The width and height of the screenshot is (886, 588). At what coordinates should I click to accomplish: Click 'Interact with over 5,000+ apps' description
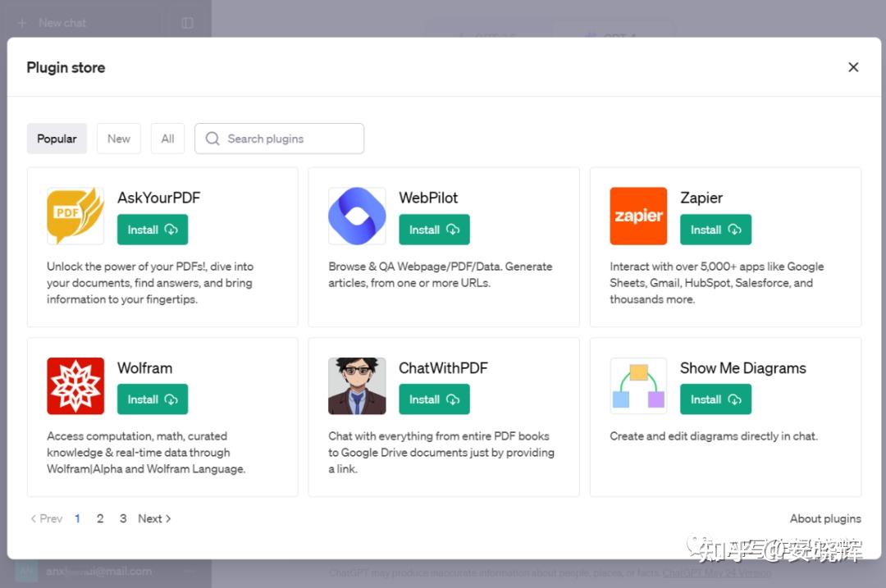pos(716,282)
